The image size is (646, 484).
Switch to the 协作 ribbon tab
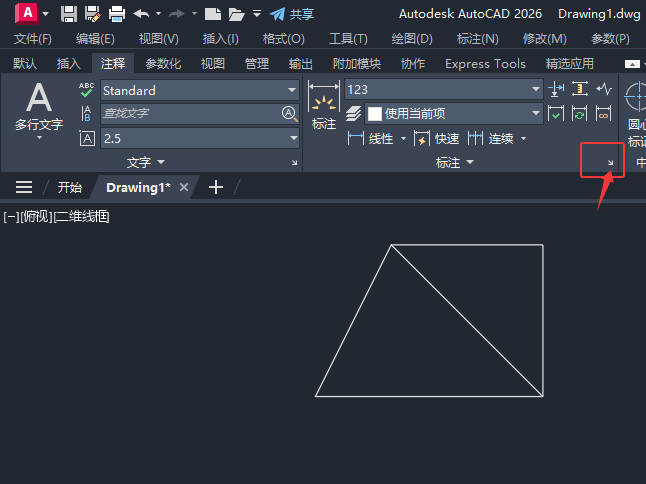pyautogui.click(x=413, y=64)
